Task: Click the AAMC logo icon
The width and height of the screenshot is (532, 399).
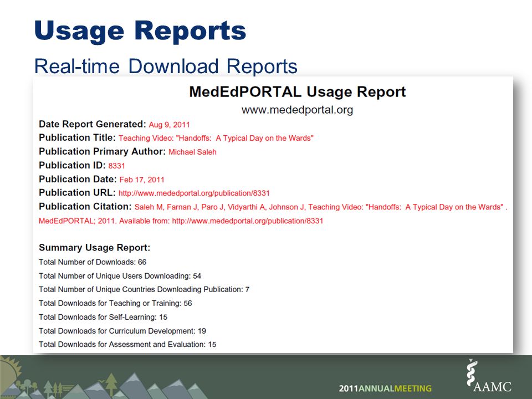Action: pos(489,376)
